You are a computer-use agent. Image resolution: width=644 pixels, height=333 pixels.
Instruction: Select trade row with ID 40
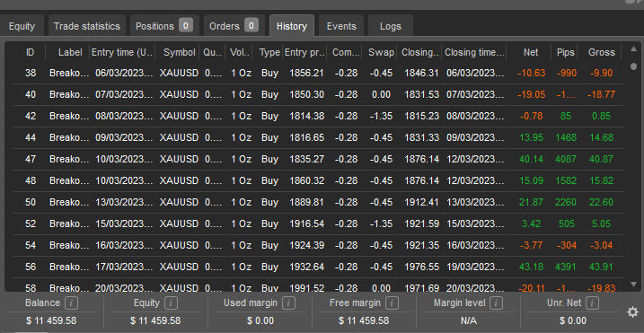318,94
